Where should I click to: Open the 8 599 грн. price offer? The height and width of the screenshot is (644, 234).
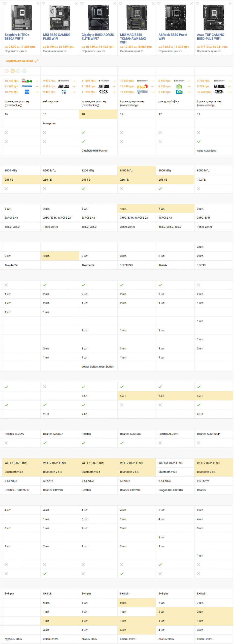click(165, 81)
